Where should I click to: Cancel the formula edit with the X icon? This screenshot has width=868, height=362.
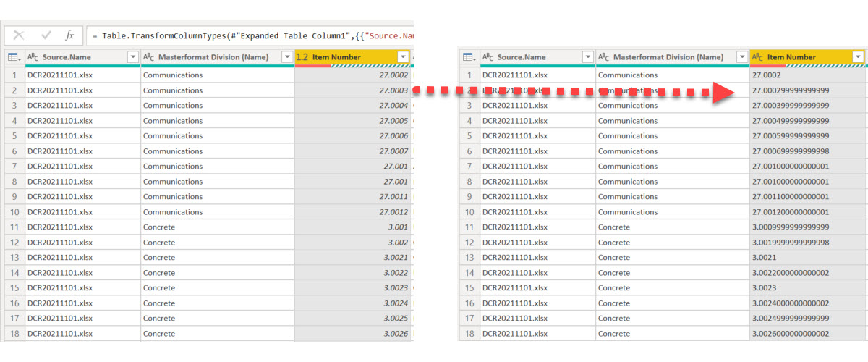pyautogui.click(x=19, y=35)
